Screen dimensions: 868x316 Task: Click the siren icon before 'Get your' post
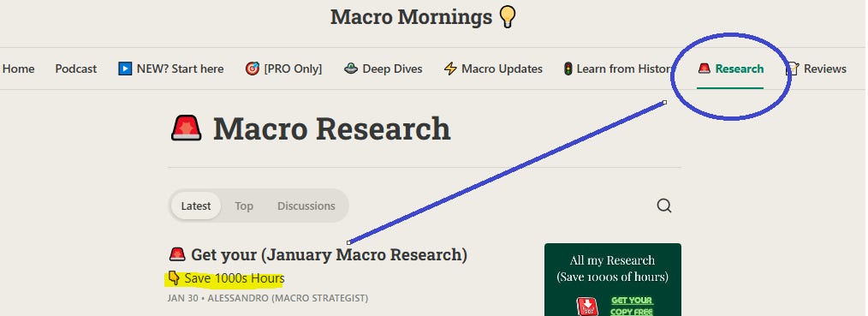(x=177, y=254)
